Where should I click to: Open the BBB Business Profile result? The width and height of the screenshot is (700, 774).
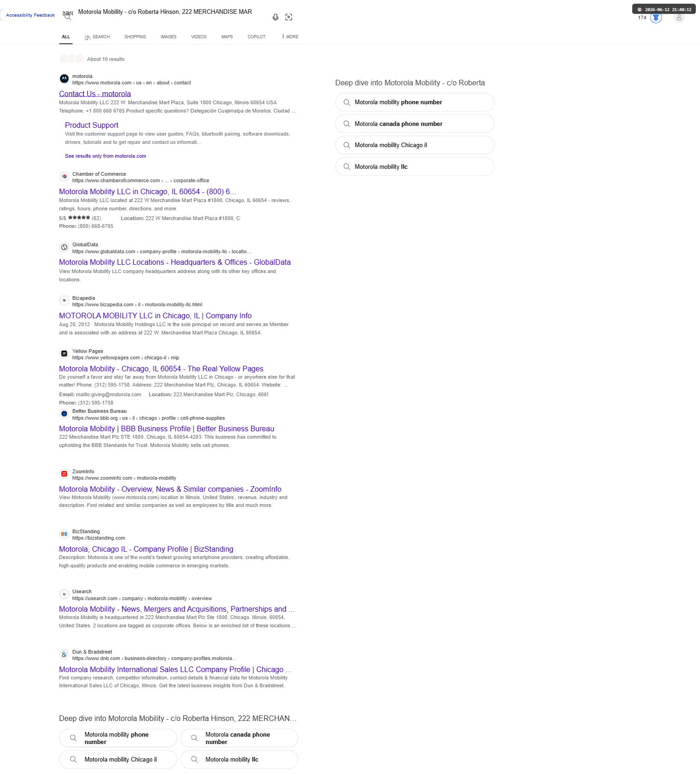(x=167, y=429)
